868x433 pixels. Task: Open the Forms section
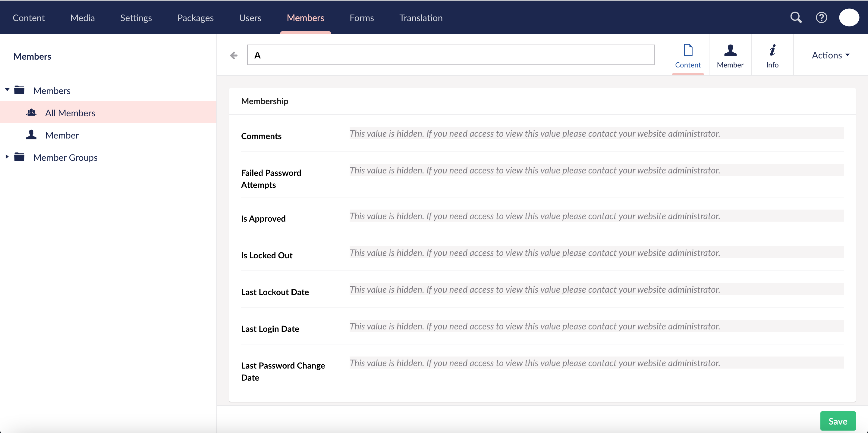tap(362, 18)
